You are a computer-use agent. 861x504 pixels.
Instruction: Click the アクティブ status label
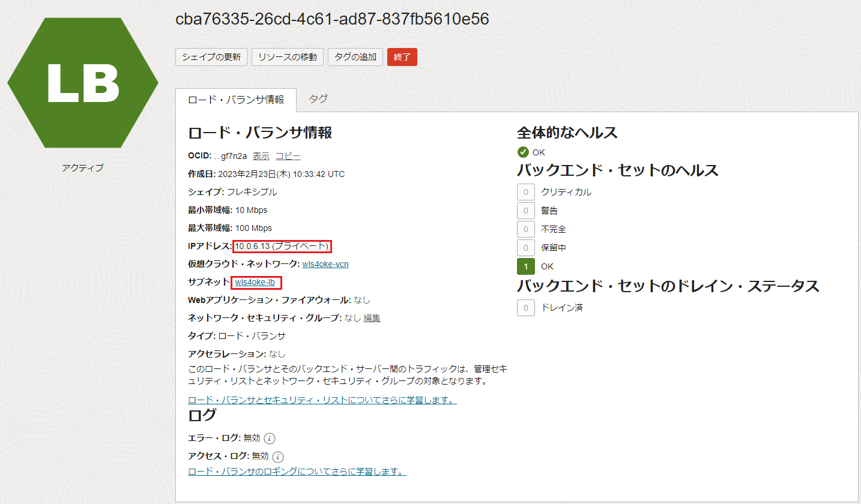(x=83, y=168)
